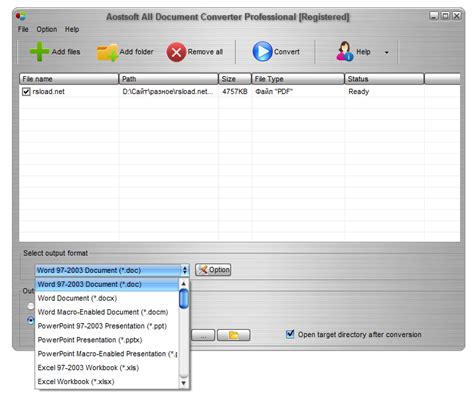This screenshot has width=474, height=400.
Task: Open the File menu
Action: coord(23,29)
